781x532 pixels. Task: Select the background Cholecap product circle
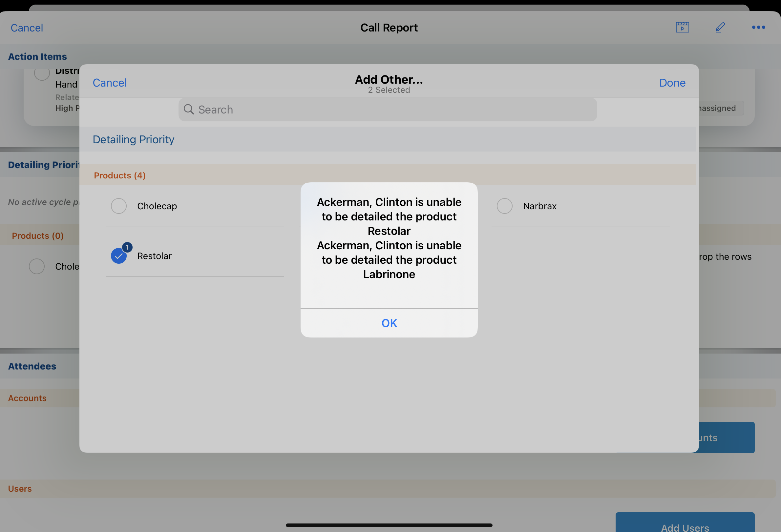pyautogui.click(x=37, y=266)
